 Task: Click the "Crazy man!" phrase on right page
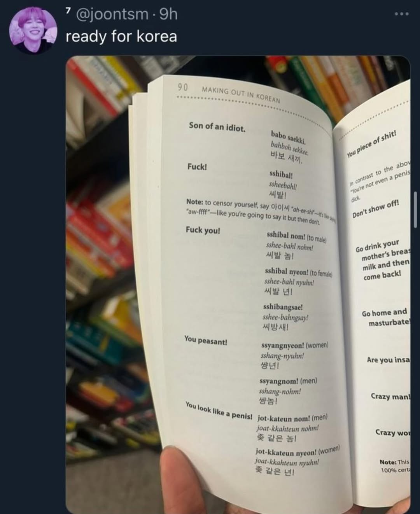[390, 396]
